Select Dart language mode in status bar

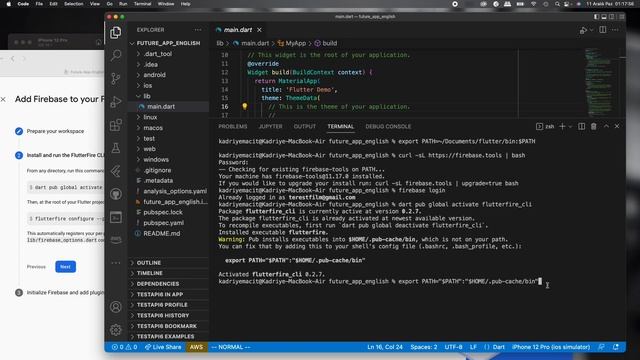tap(499, 347)
